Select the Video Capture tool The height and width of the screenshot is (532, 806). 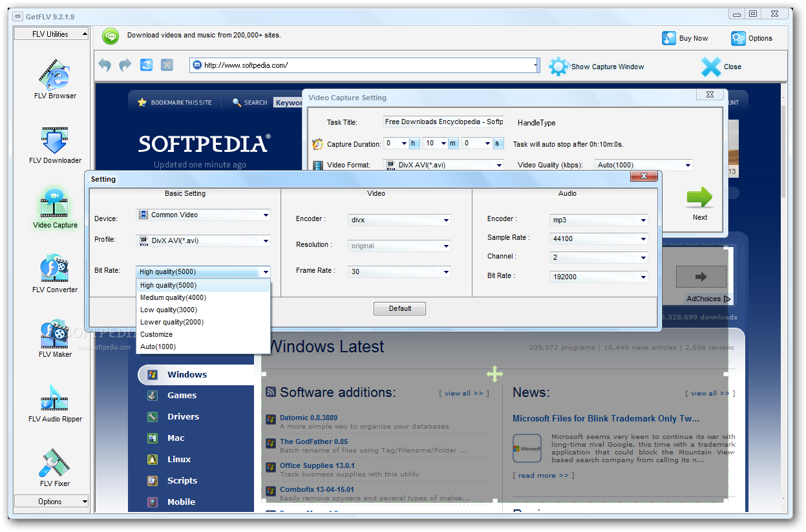click(x=55, y=208)
